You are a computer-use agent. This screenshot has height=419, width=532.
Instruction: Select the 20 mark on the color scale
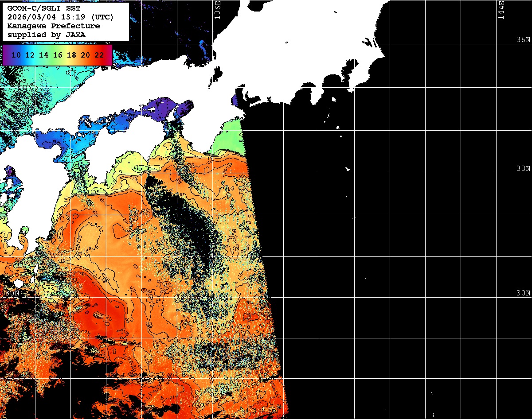tap(85, 55)
